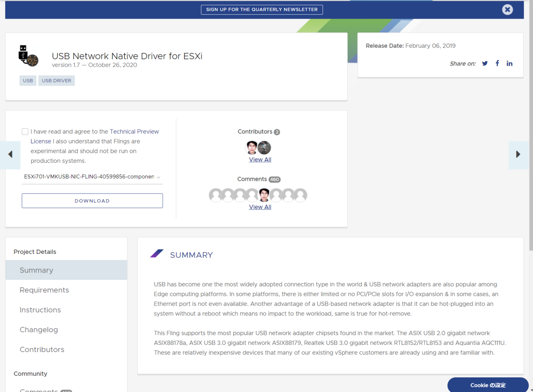
Task: Open the ESXi701 component file dropdown
Action: [x=92, y=177]
